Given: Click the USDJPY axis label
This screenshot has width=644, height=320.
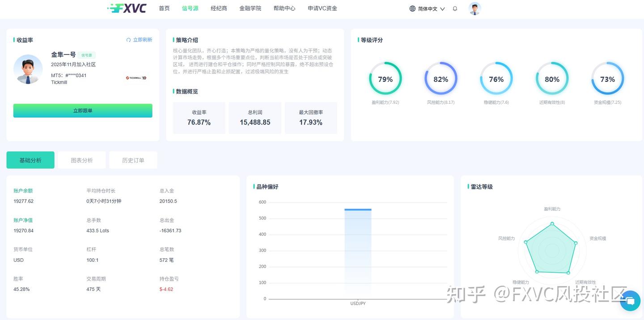Looking at the screenshot, I should 358,303.
